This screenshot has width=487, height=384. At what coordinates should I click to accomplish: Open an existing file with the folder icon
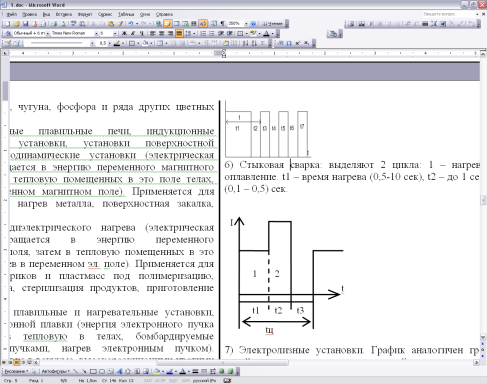click(16, 24)
